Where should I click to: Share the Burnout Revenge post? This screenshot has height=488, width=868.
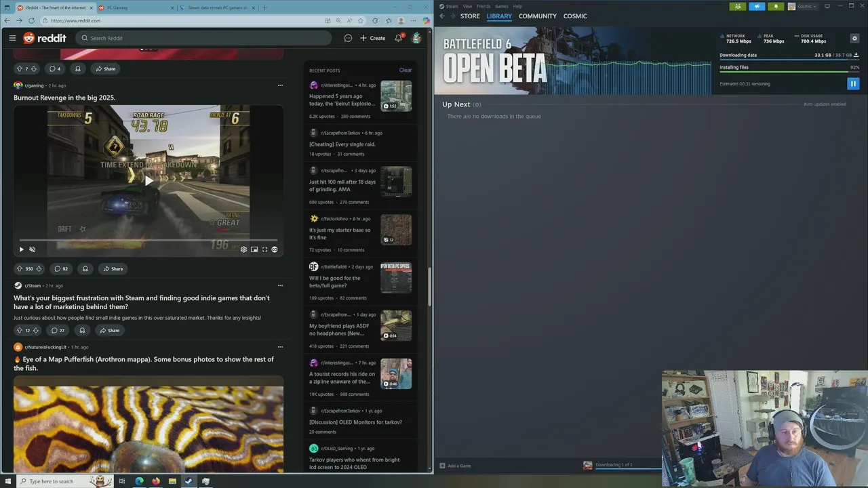pyautogui.click(x=113, y=268)
